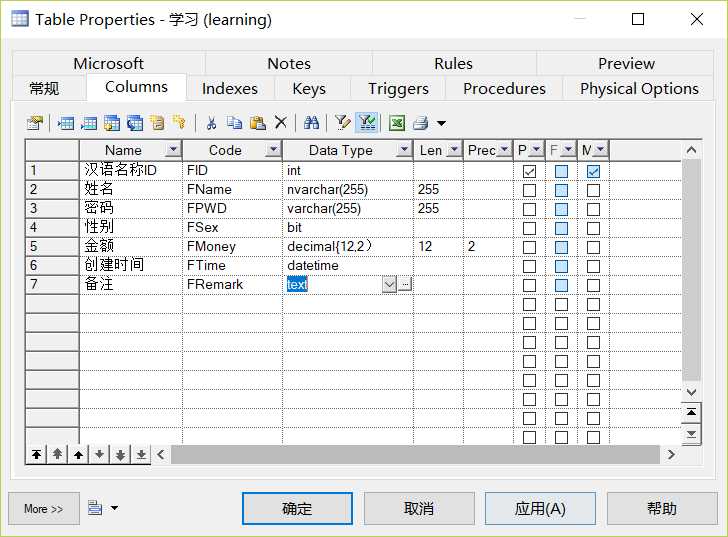Uncheck the P checkbox for the FID row
This screenshot has width=728, height=537.
pos(529,171)
